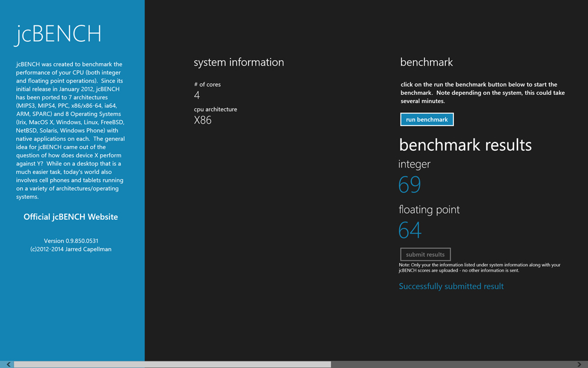
Task: Click the empty scrollbar track right of thumb
Action: pyautogui.click(x=453, y=364)
